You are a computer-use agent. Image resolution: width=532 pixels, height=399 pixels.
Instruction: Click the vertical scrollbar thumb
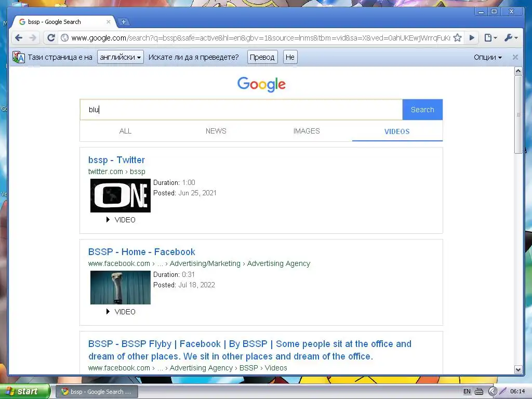point(518,114)
